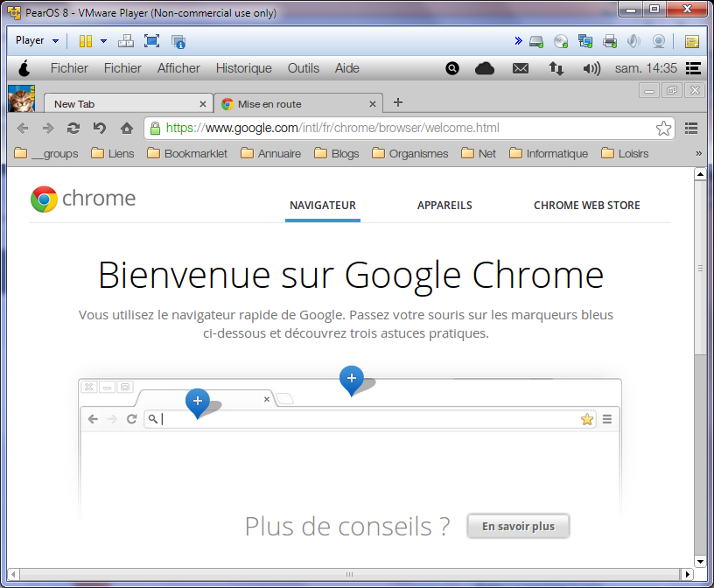Click the CD/DVD drive device icon
Image resolution: width=714 pixels, height=588 pixels.
pos(561,41)
